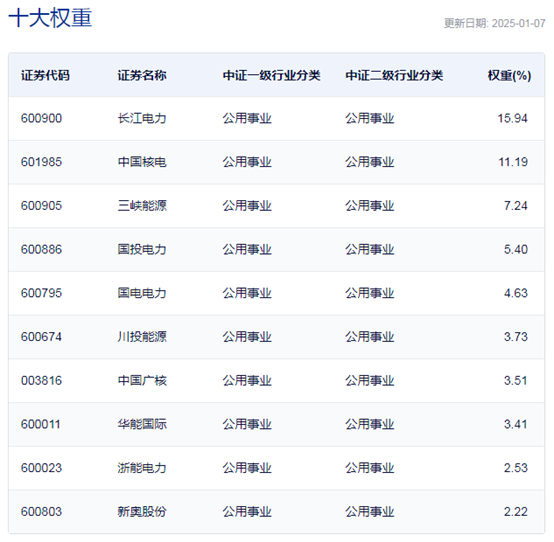The width and height of the screenshot is (554, 542).
Task: Select security name 川投能源
Action: point(142,337)
